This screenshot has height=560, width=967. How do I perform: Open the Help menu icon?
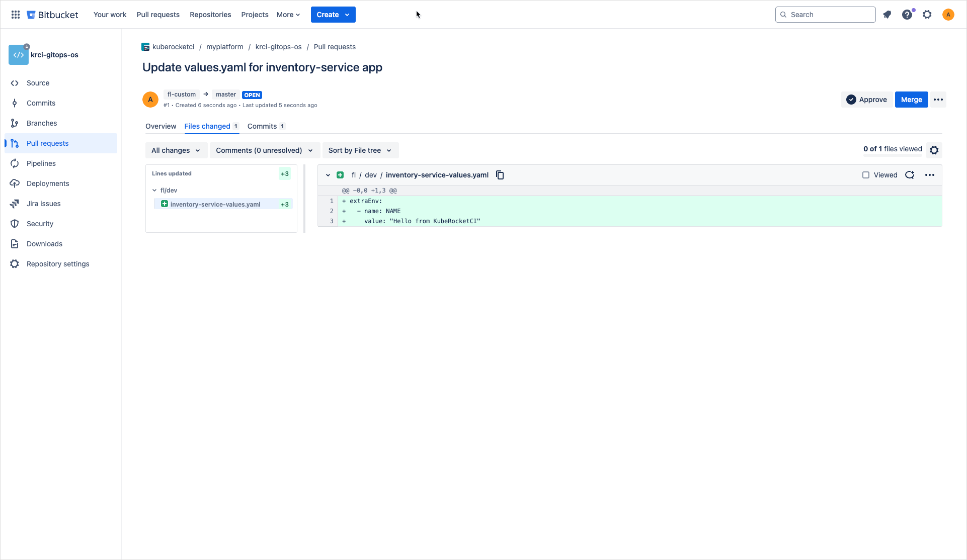(x=907, y=15)
